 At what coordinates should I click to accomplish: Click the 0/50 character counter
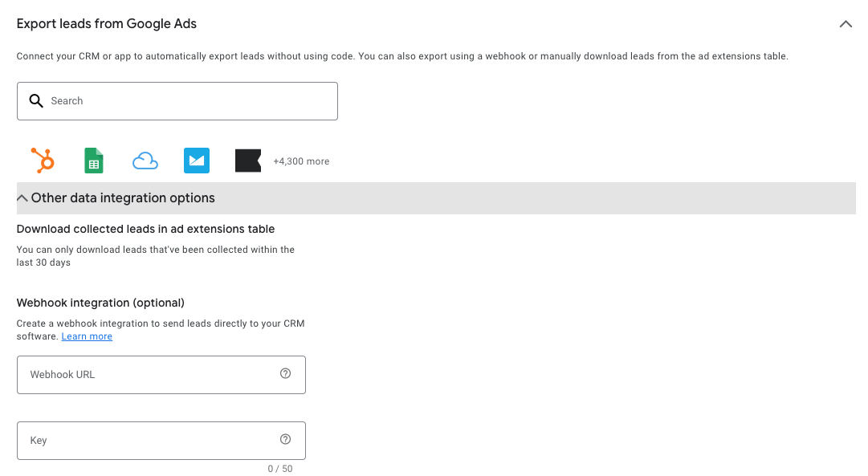pyautogui.click(x=280, y=468)
